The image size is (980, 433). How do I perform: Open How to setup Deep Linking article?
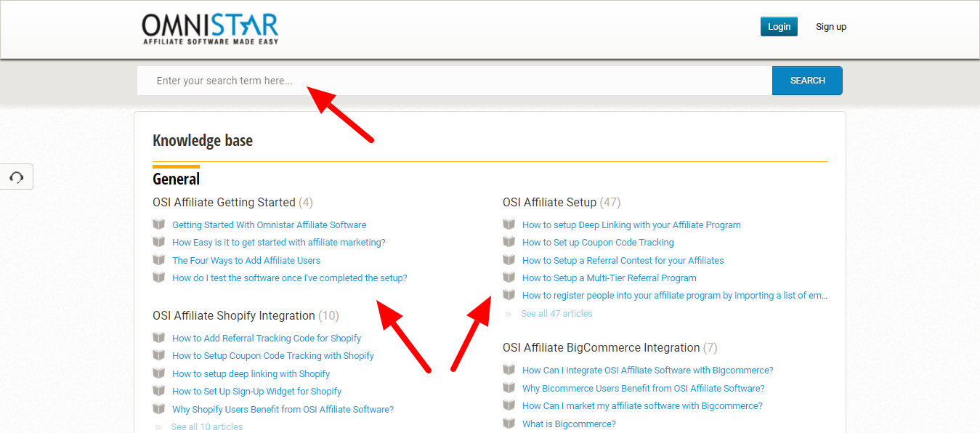click(x=631, y=225)
